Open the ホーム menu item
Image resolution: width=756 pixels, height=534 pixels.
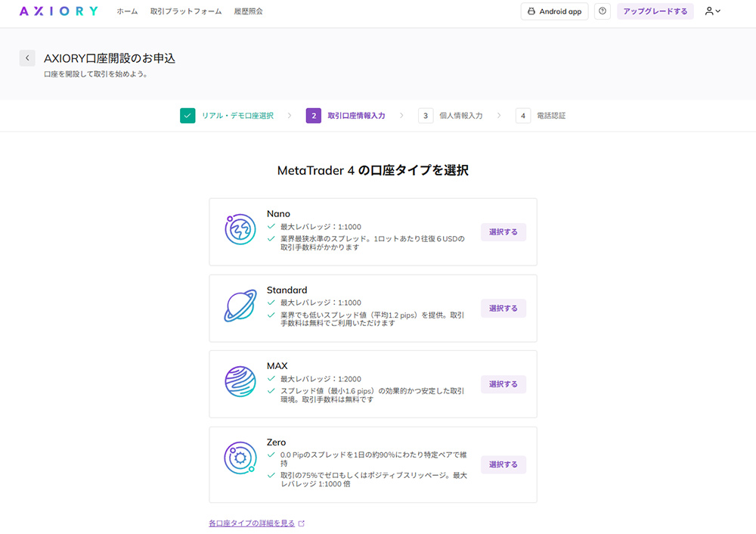127,11
